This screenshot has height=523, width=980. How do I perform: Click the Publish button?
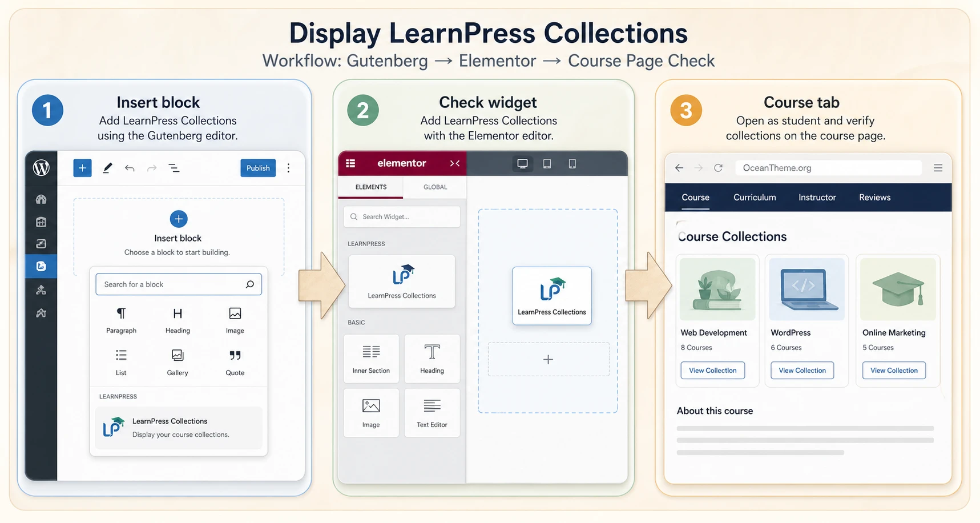coord(258,168)
